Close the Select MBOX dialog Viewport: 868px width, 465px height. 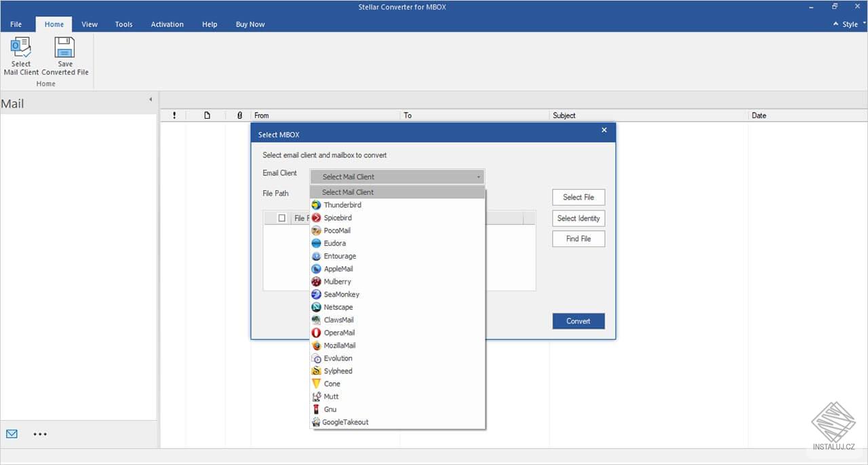click(604, 130)
